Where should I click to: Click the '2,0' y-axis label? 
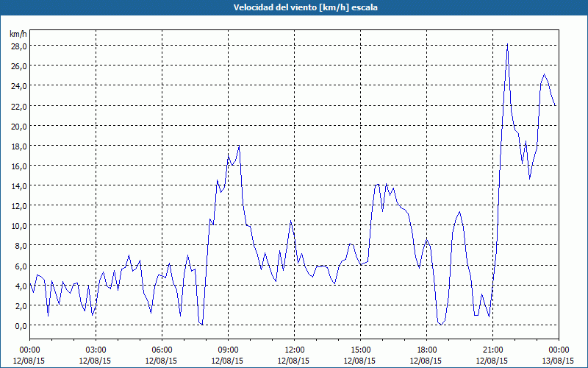tap(21, 305)
